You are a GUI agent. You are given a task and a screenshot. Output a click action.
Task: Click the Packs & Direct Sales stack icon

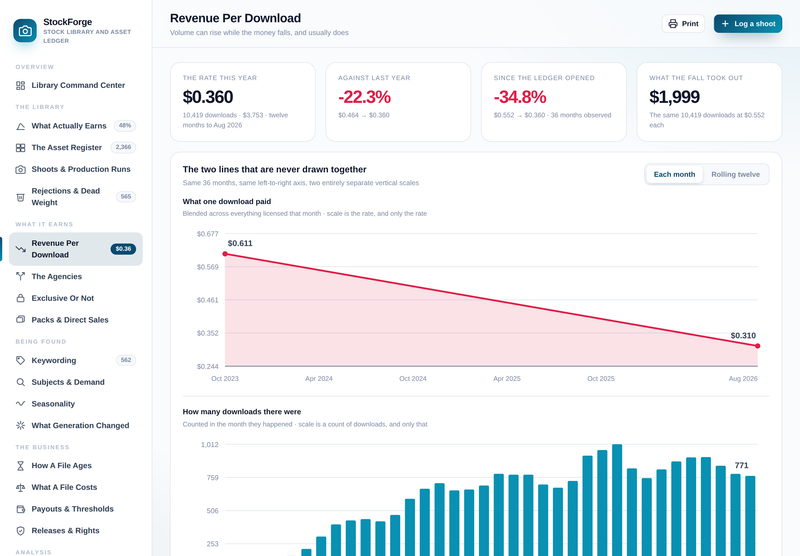20,320
